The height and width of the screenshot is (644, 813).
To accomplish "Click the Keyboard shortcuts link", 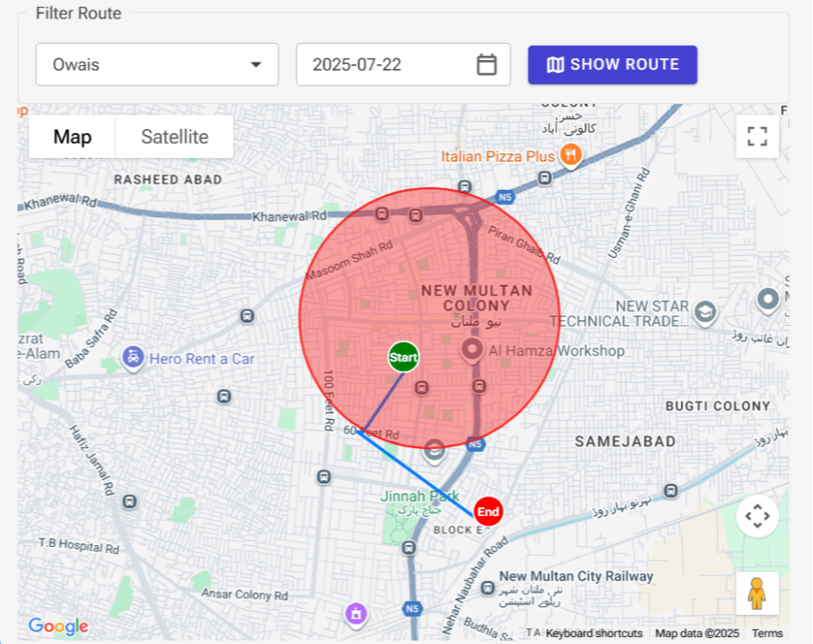I will 593,633.
